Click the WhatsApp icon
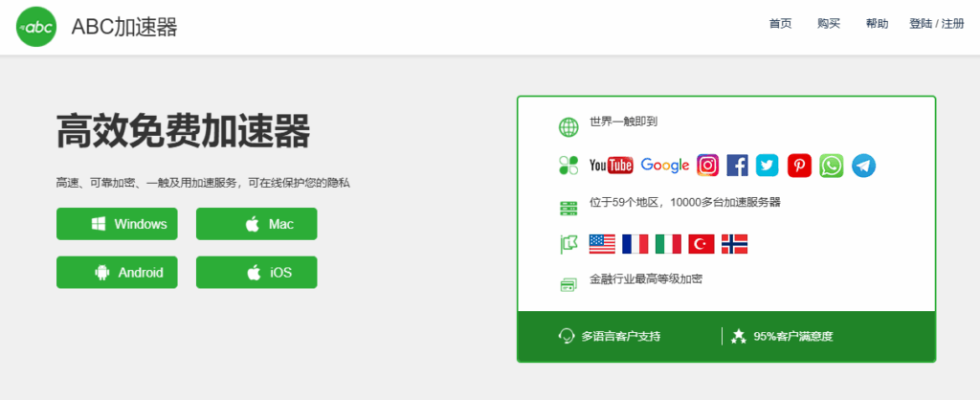Screen dimensions: 980x400 click(x=832, y=166)
